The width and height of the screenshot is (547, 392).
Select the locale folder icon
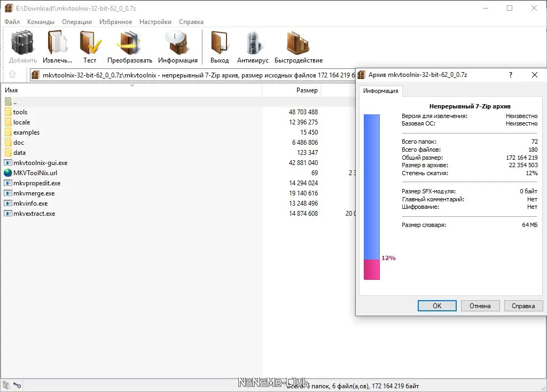click(x=9, y=122)
